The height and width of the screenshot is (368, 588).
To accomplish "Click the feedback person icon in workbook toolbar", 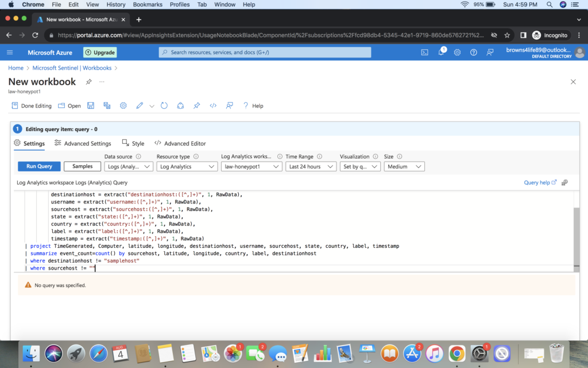I will point(230,106).
